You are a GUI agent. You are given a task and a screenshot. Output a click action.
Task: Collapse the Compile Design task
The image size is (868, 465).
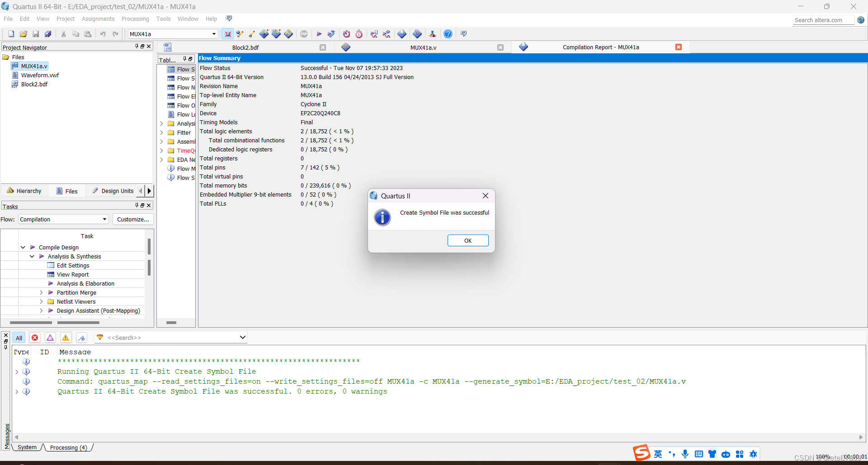(x=23, y=247)
